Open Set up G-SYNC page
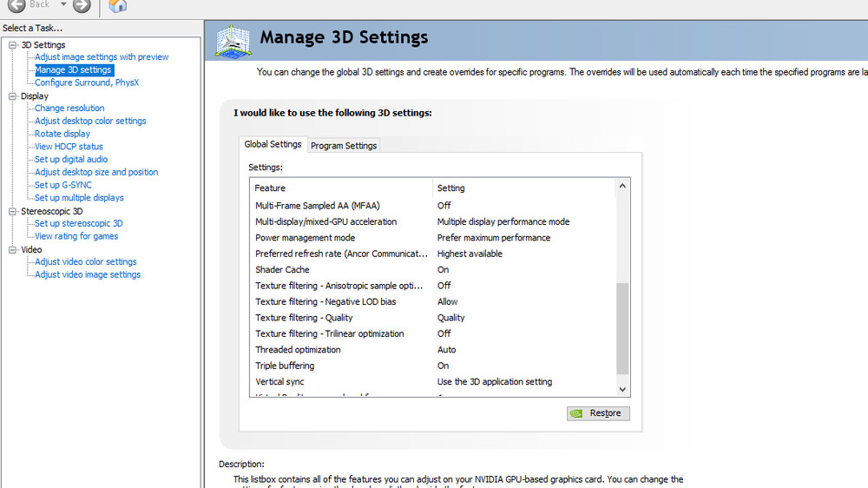The height and width of the screenshot is (488, 868). 62,185
